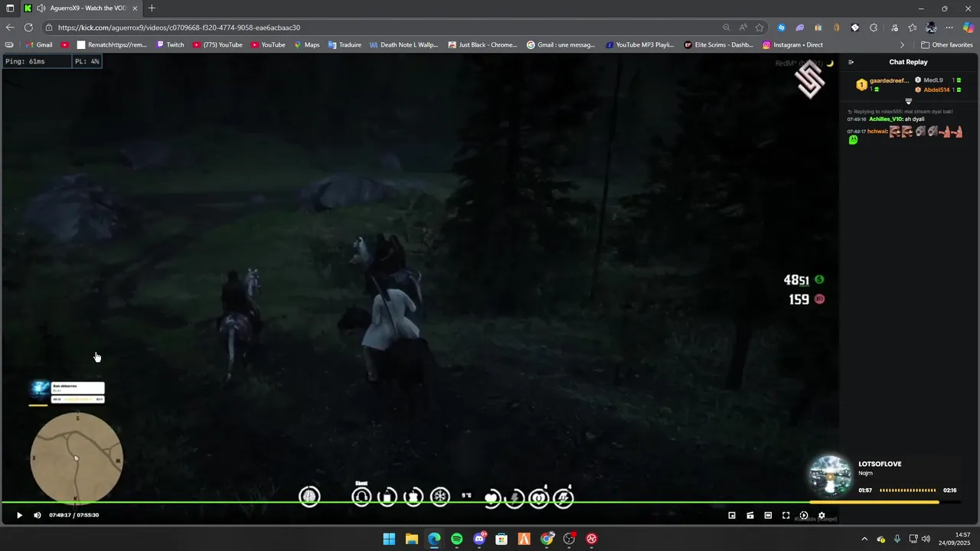Enable picture-in-picture in the player
Viewport: 980px width, 551px height.
732,516
